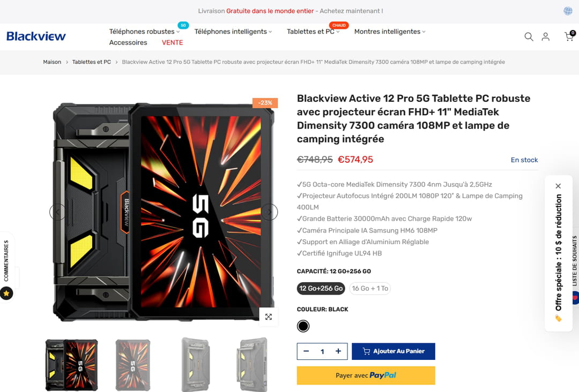
Task: Expand product image to fullscreen
Action: click(x=269, y=316)
